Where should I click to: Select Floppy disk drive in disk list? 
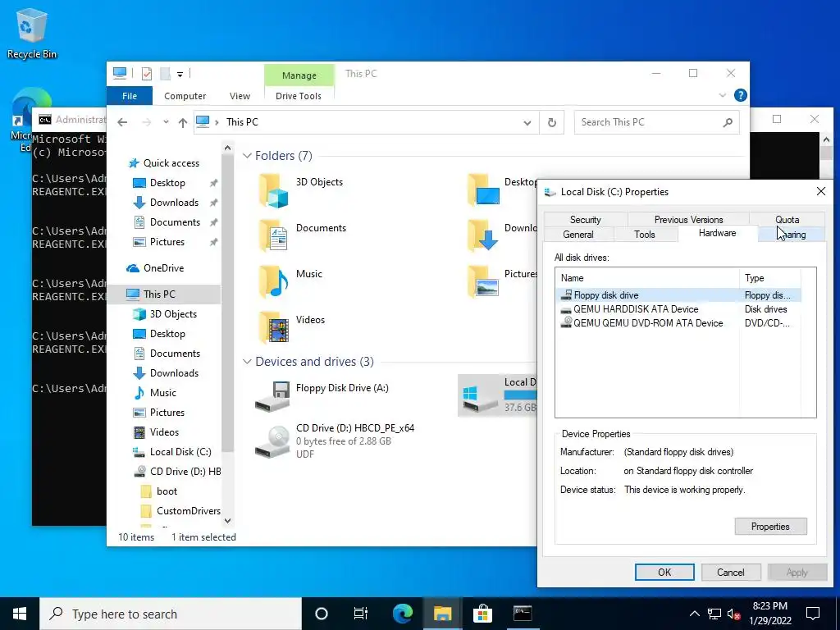(678, 295)
